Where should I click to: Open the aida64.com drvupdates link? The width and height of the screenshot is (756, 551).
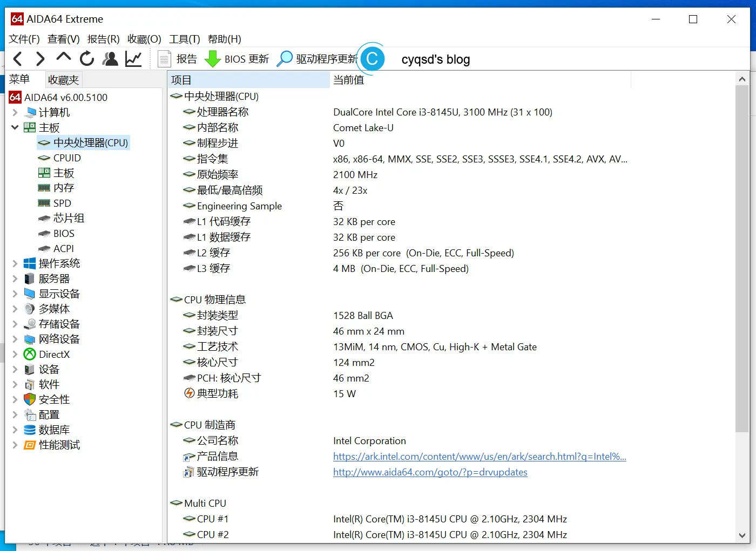pyautogui.click(x=430, y=472)
